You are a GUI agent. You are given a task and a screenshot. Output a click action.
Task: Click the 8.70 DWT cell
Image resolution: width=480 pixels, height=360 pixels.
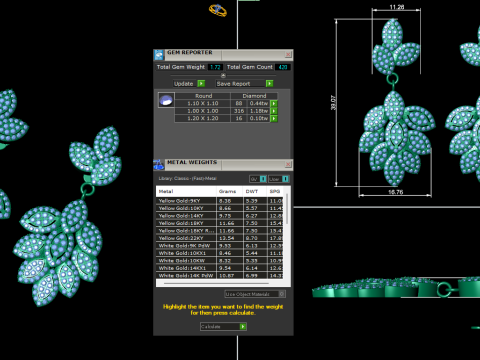pyautogui.click(x=255, y=238)
